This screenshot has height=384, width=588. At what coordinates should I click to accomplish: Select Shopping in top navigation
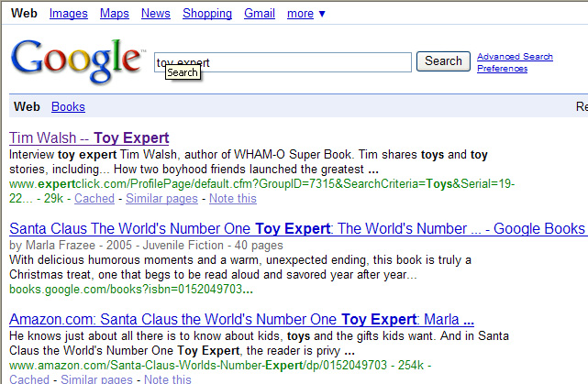(x=207, y=13)
